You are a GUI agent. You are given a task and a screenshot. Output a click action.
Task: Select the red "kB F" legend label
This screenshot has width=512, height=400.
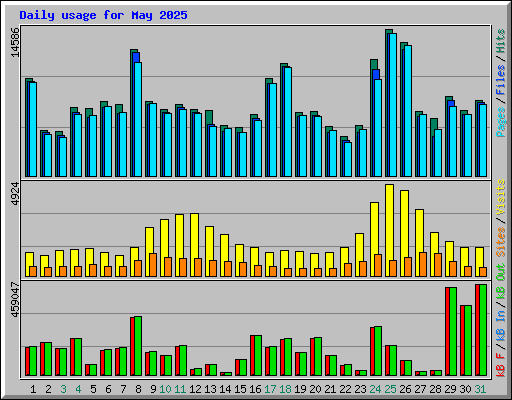501,365
